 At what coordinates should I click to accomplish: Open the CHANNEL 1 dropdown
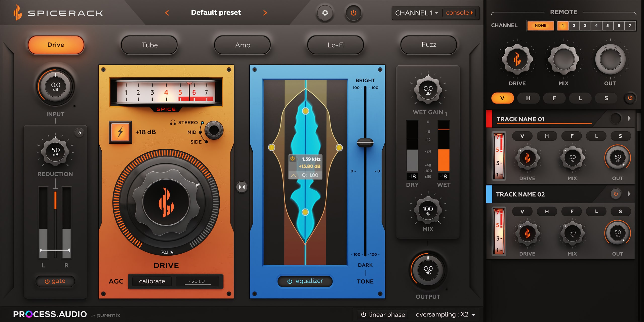416,13
